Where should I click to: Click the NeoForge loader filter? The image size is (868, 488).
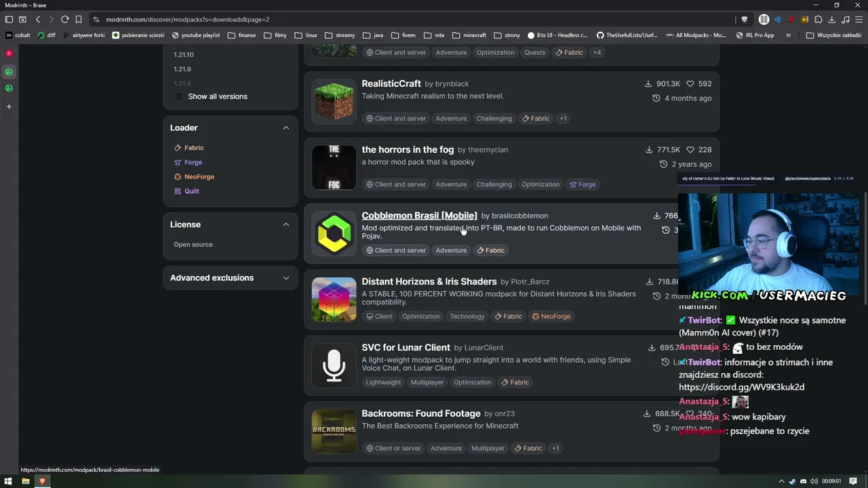(x=193, y=177)
